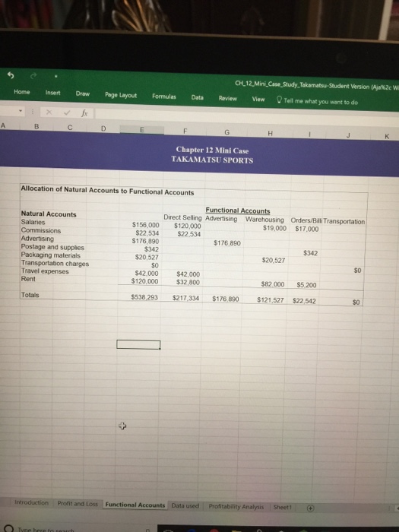Screen dimensions: 399x532
Task: Select the Natural Accounts label cell
Action: pyautogui.click(x=49, y=214)
